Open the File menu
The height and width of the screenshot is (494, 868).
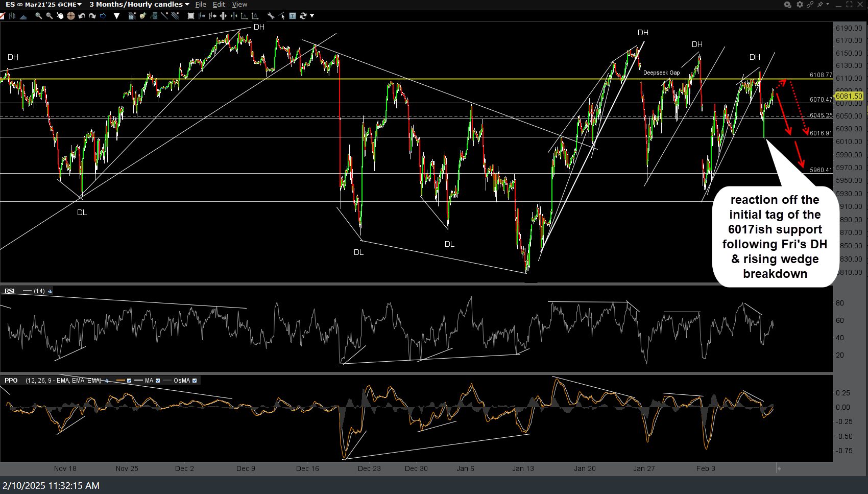pos(200,4)
